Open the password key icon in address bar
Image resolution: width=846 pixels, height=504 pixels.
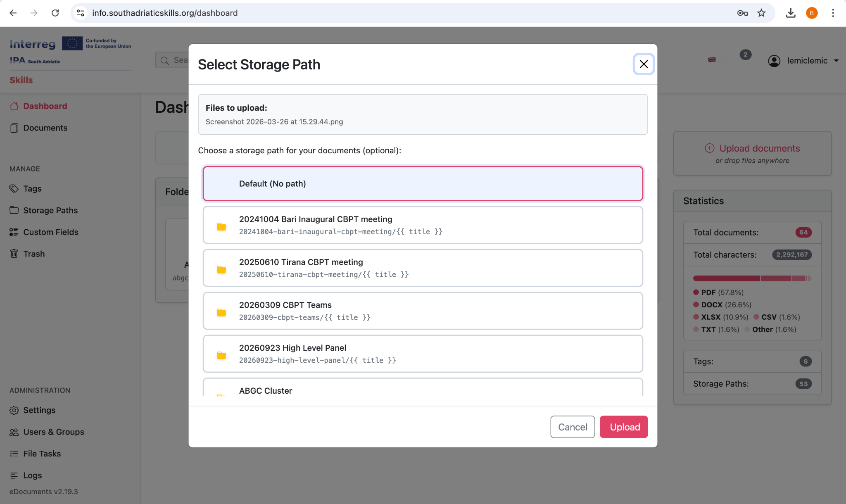[x=742, y=13]
